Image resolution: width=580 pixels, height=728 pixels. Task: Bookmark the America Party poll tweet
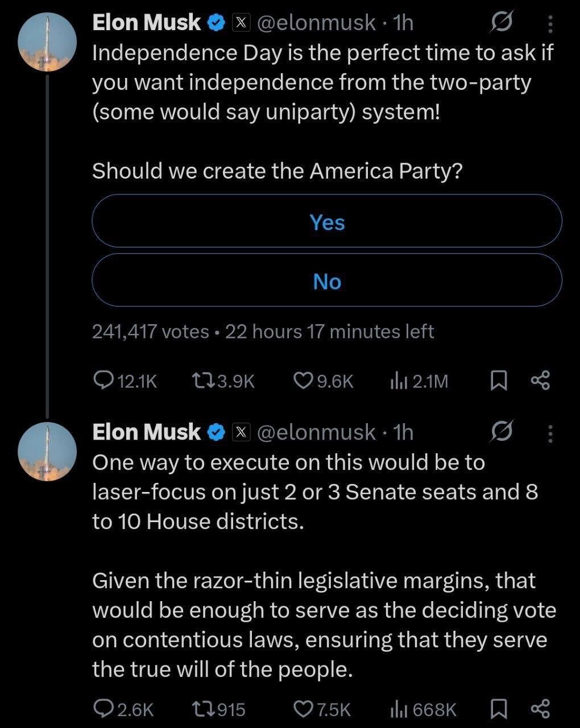coord(499,380)
